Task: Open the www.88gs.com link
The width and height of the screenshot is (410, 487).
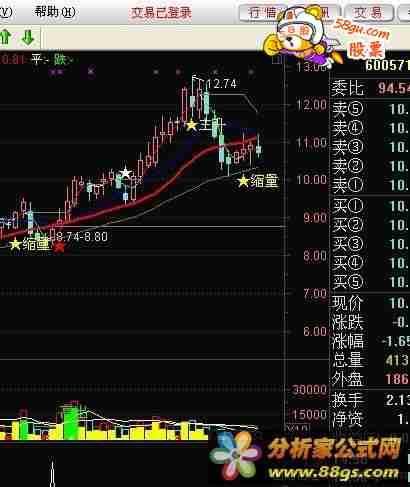Action: click(333, 472)
